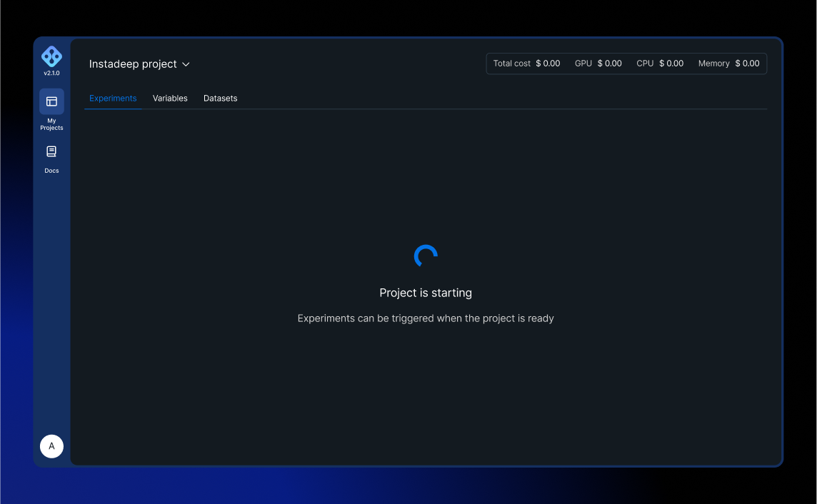Click the v2.1.0 version label
The height and width of the screenshot is (504, 817).
tap(51, 74)
